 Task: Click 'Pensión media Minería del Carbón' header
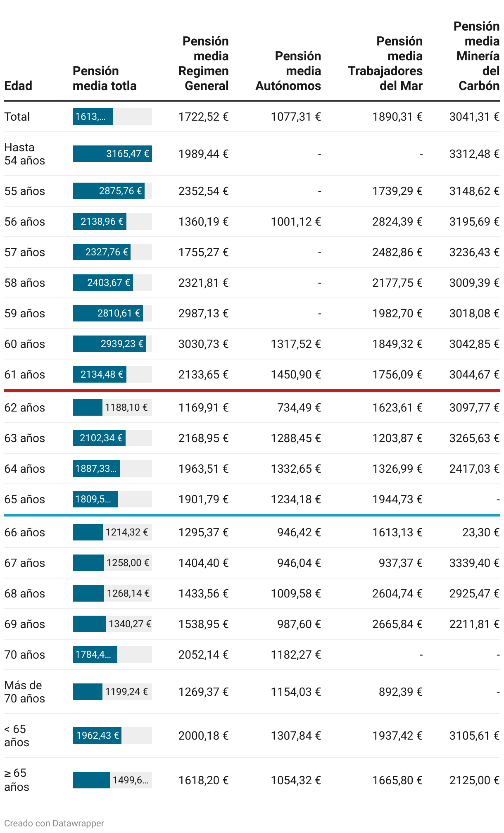pyautogui.click(x=478, y=56)
